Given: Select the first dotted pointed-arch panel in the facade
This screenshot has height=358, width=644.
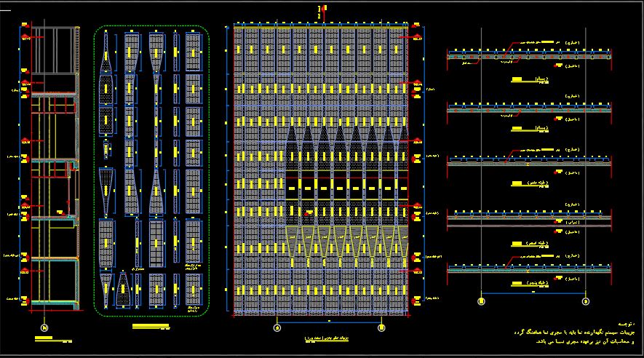Looking at the screenshot, I should (292, 148).
